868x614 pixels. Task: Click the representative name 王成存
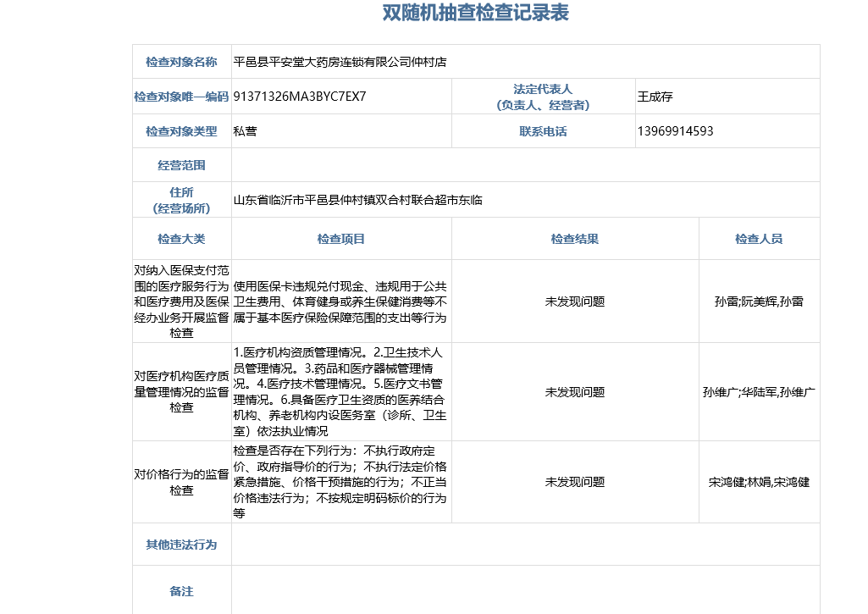pos(655,97)
